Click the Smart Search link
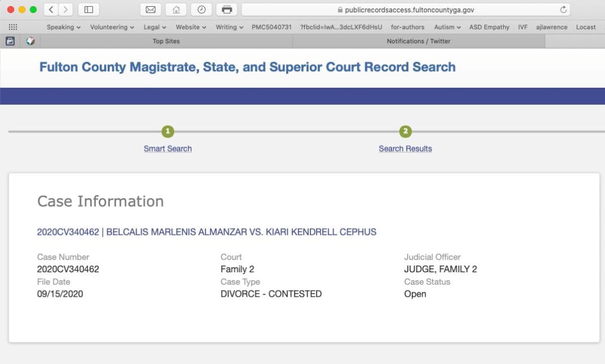 pos(168,148)
